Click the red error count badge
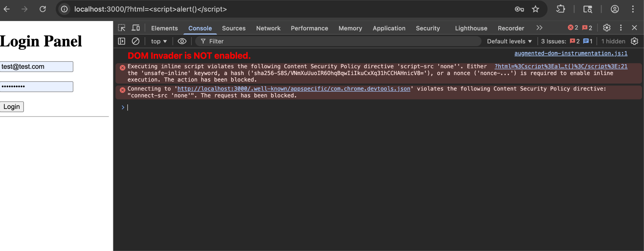Image resolution: width=644 pixels, height=251 pixels. pos(573,28)
